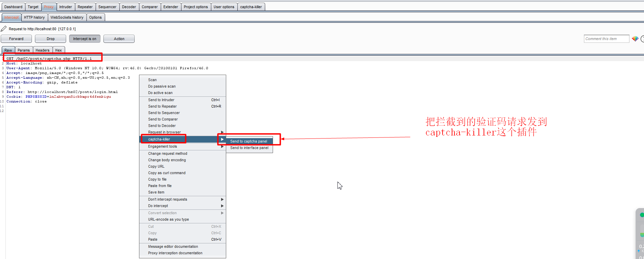The image size is (644, 259).
Task: Open the highlight color picker icon
Action: click(x=635, y=39)
